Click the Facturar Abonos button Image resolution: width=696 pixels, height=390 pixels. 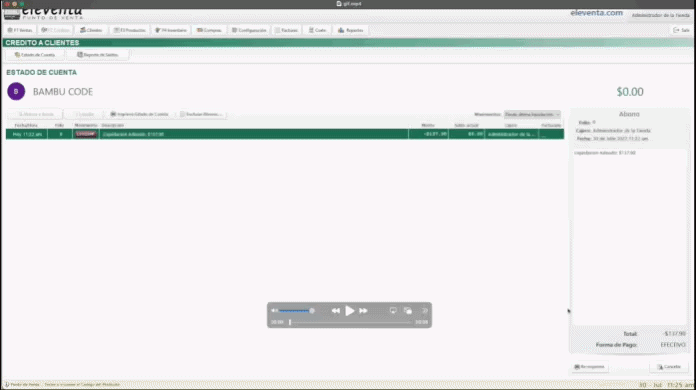pyautogui.click(x=202, y=114)
